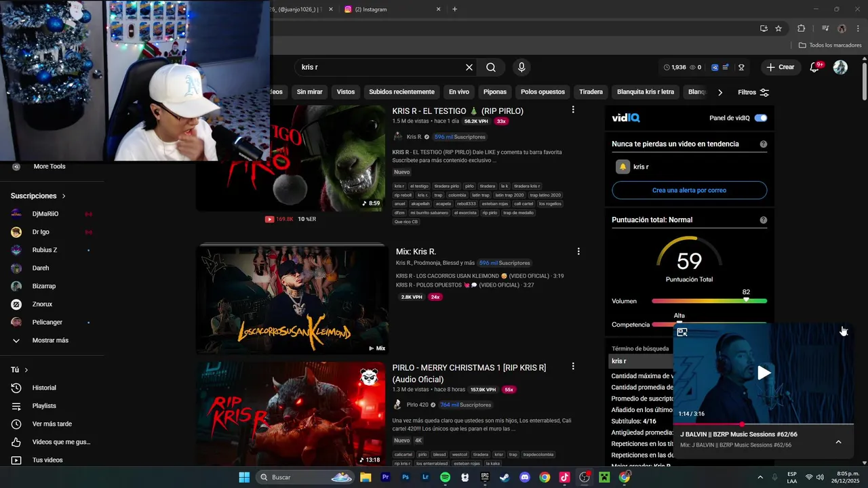Select the En vivo filter chip
This screenshot has height=488, width=868.
[458, 92]
